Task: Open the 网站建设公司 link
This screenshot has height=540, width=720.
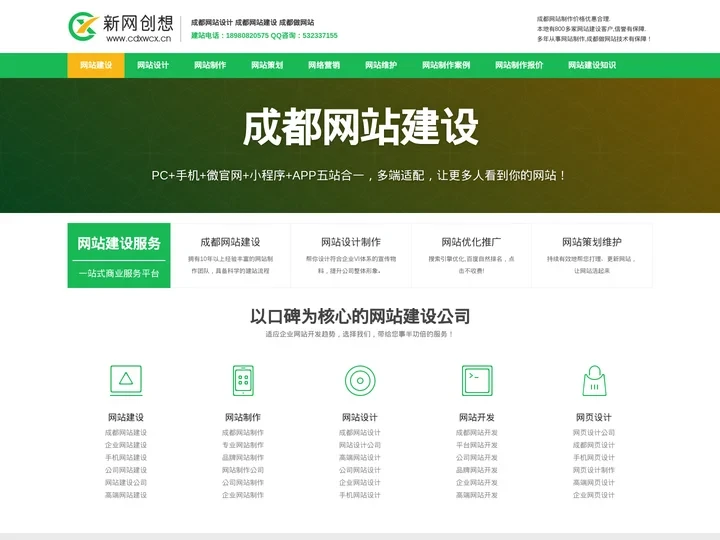Action: coord(126,483)
